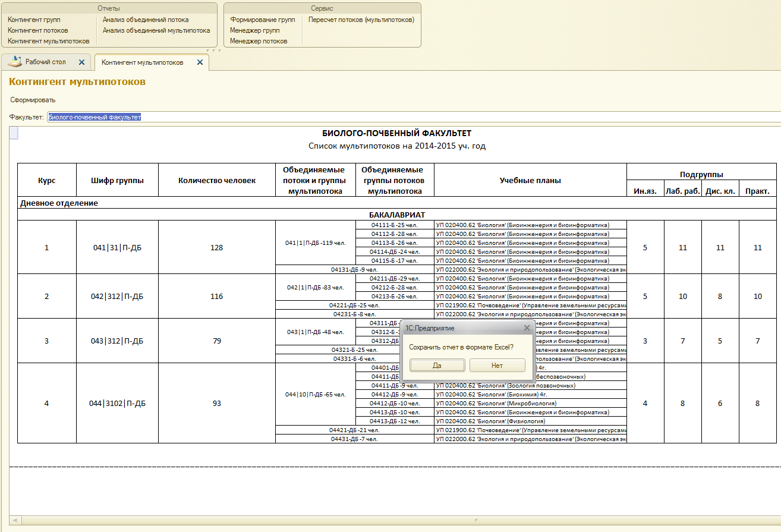Select the Контингент мультипотоков tab

coord(152,62)
